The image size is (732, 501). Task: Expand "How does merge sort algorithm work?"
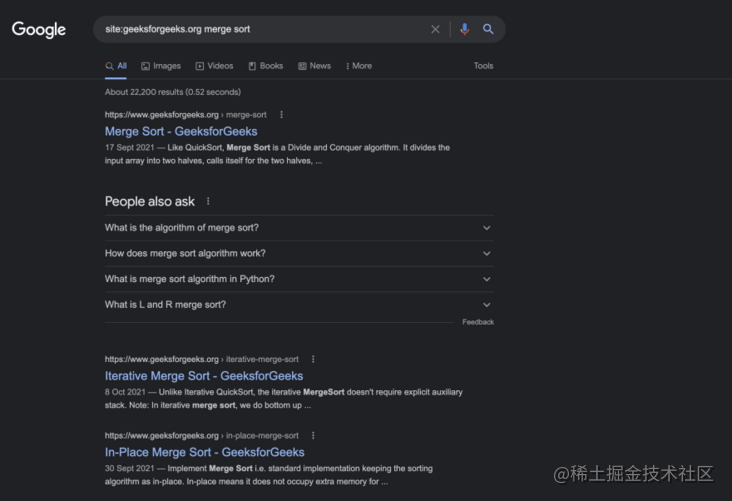[x=299, y=254]
